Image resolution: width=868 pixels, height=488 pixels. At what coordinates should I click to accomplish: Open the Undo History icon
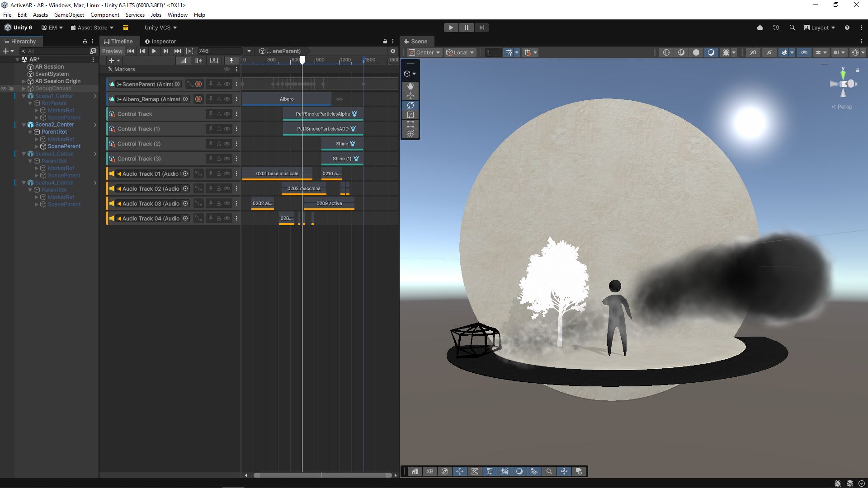776,28
